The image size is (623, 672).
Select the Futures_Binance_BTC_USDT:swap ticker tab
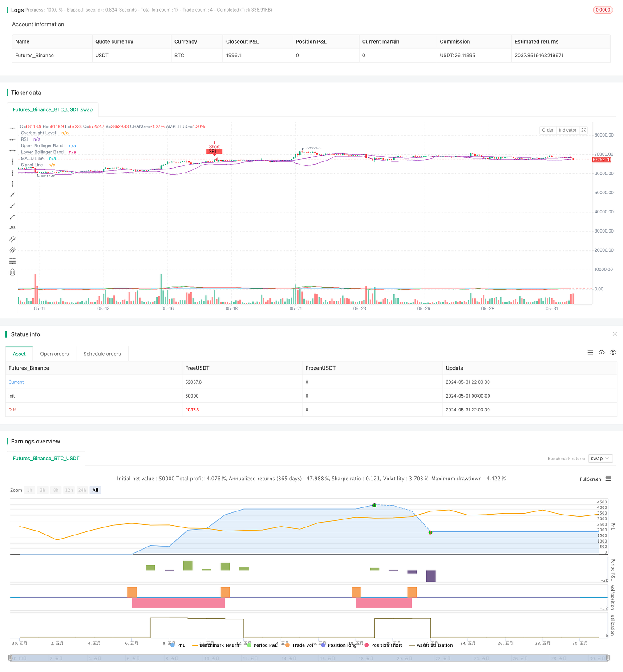point(53,109)
